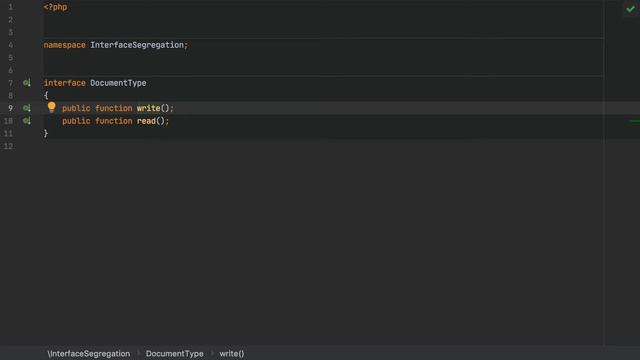
Task: Click the write method name in code
Action: coord(149,108)
